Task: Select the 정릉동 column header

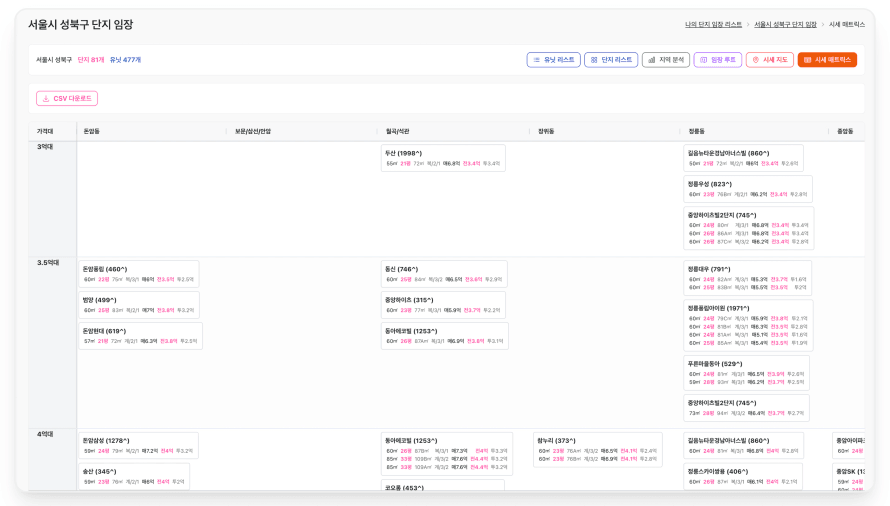Action: coord(697,131)
